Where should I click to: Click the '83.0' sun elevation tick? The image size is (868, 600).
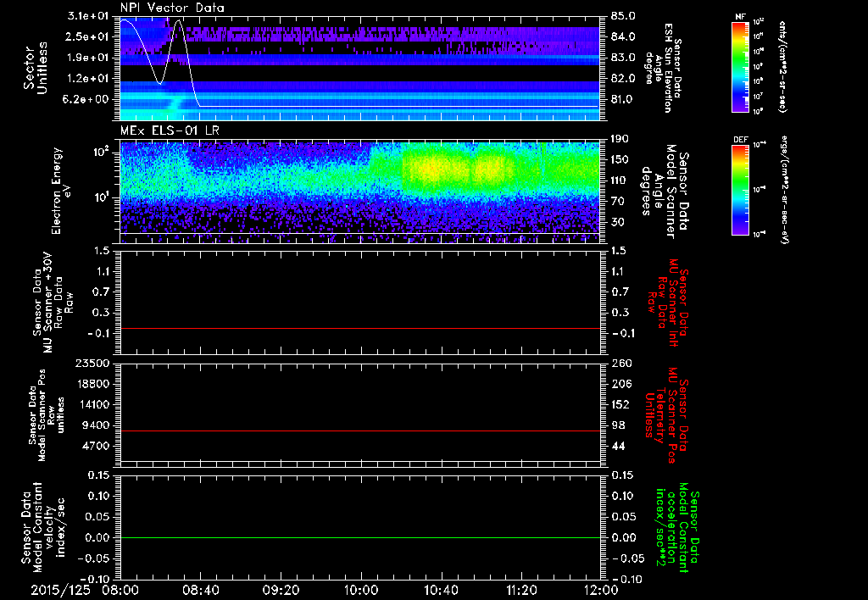pos(623,58)
